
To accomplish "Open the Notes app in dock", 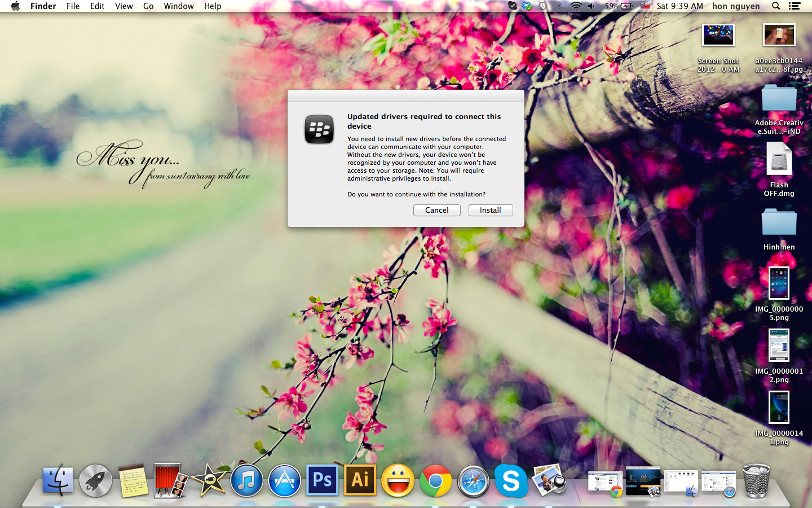I will coord(134,481).
